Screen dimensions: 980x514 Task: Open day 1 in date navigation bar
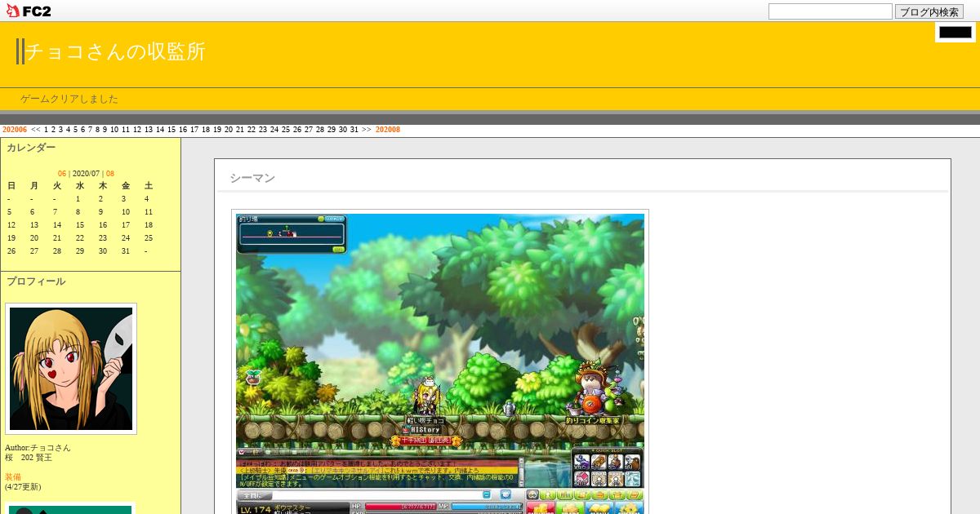click(x=47, y=130)
